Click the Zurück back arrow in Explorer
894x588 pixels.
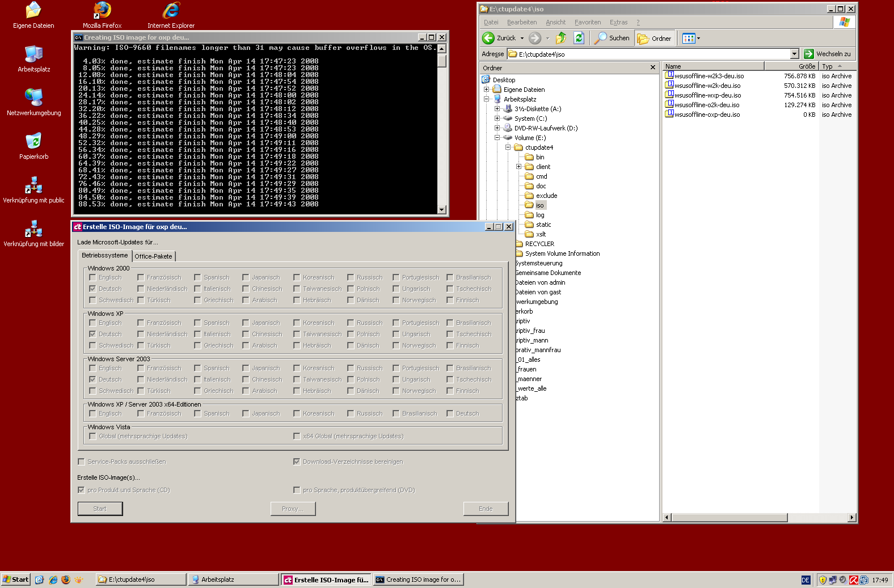click(x=499, y=38)
